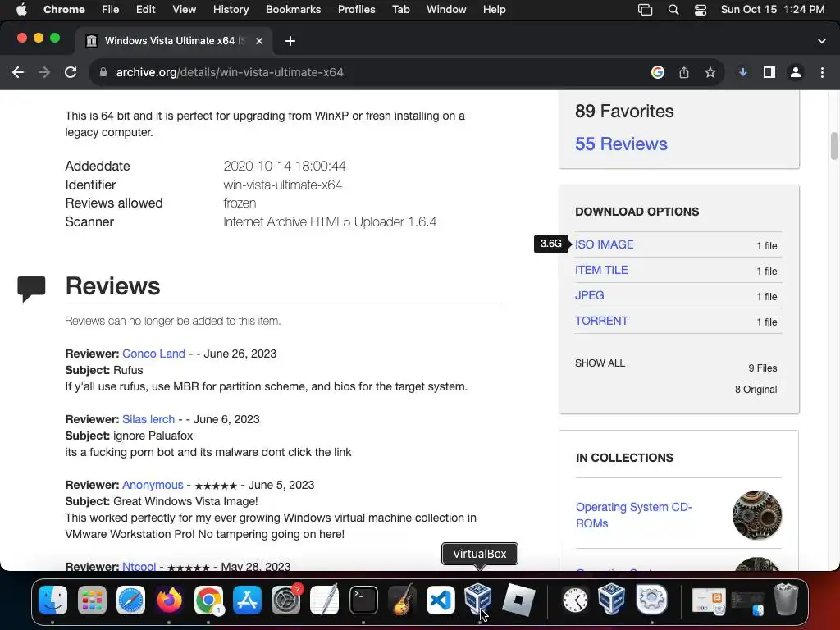
Task: Click the Google icon in address bar
Action: click(x=657, y=72)
